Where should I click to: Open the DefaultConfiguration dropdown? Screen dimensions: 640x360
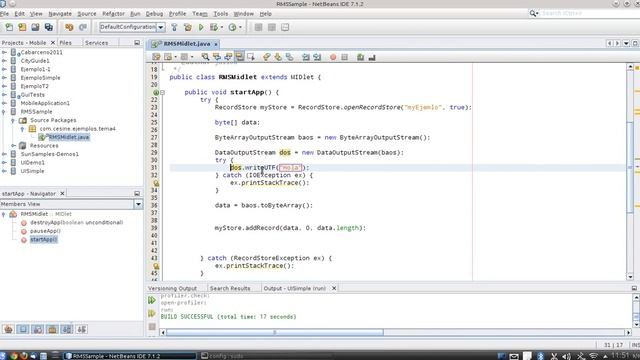[161, 27]
